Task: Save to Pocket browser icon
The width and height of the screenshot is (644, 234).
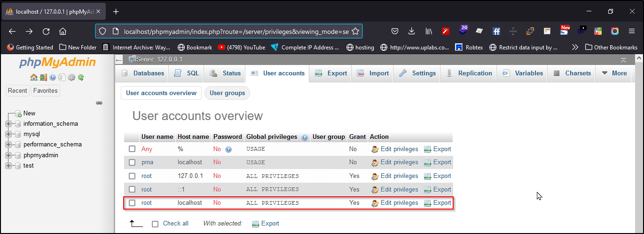Action: click(x=395, y=32)
